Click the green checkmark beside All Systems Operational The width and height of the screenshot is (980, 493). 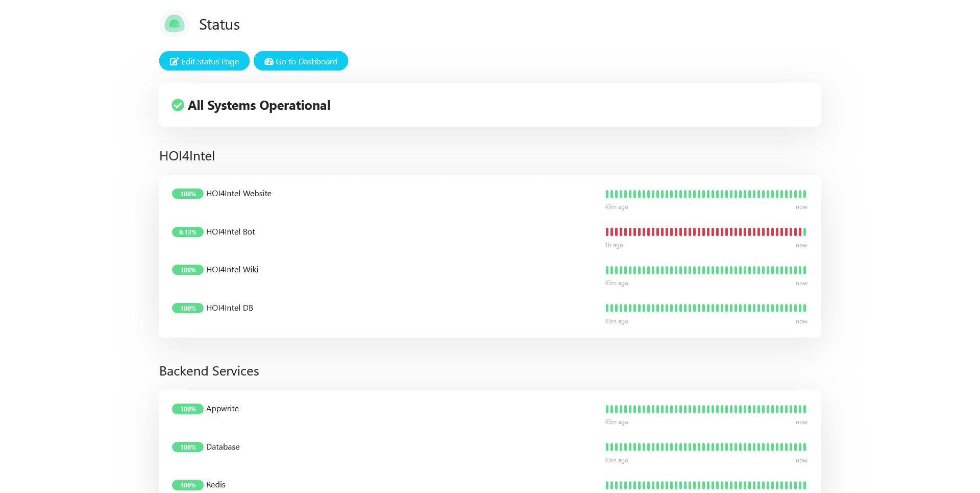click(177, 105)
